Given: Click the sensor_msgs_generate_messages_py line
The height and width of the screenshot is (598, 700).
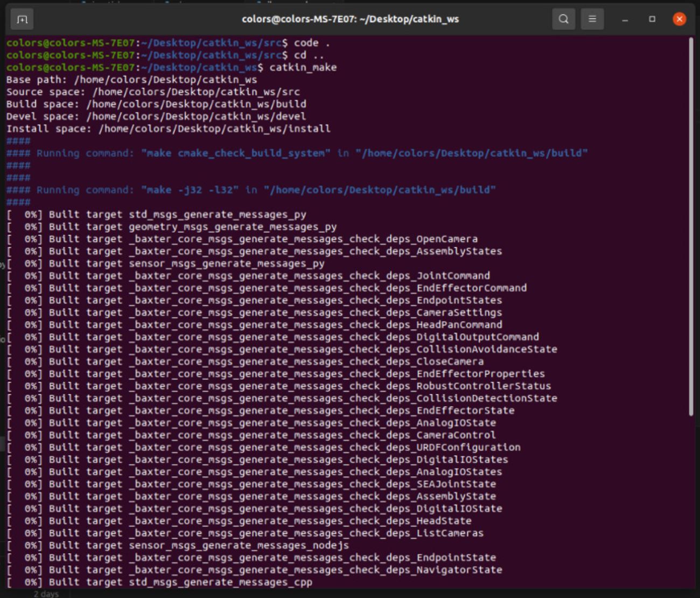Looking at the screenshot, I should point(165,263).
